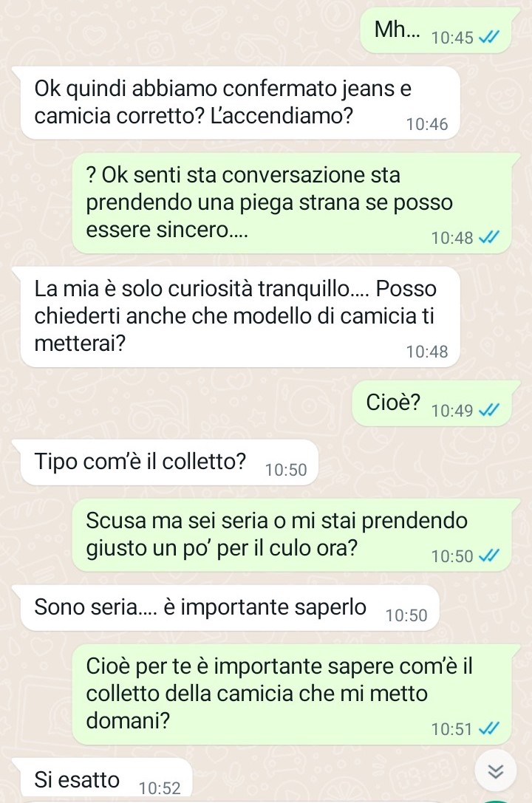Click the 10:52 timestamp on 'Si esatto'

click(160, 787)
